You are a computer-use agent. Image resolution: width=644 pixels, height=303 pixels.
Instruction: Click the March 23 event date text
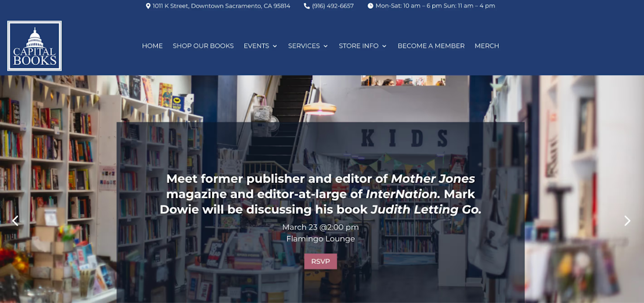tap(320, 227)
